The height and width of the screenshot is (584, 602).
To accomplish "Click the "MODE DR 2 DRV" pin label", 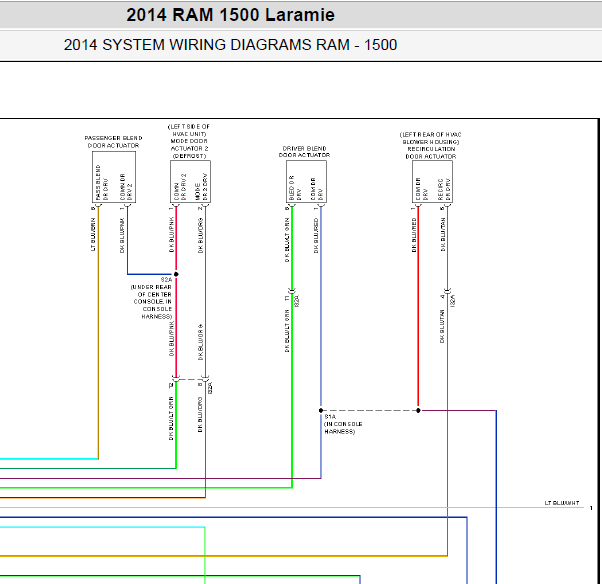I will [201, 187].
